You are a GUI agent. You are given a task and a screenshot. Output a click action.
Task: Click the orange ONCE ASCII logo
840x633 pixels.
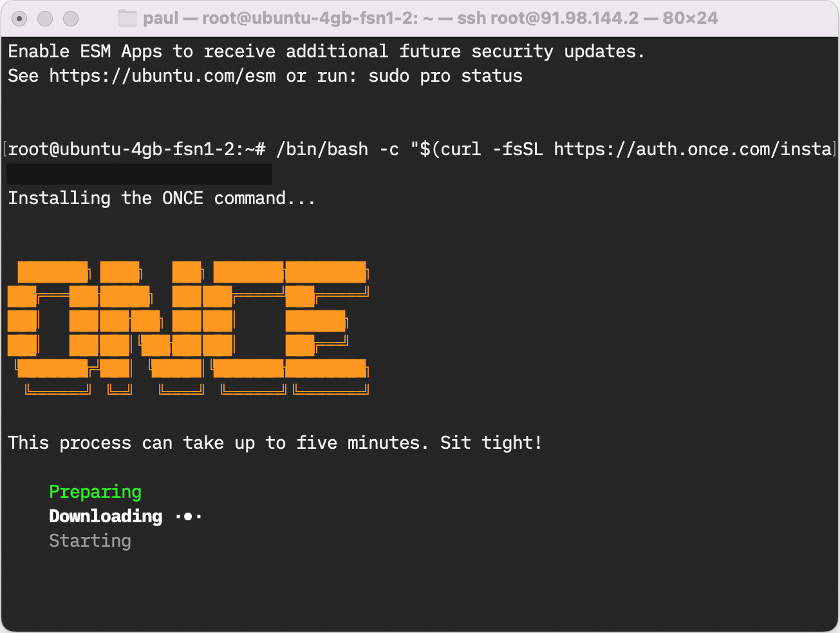[188, 327]
